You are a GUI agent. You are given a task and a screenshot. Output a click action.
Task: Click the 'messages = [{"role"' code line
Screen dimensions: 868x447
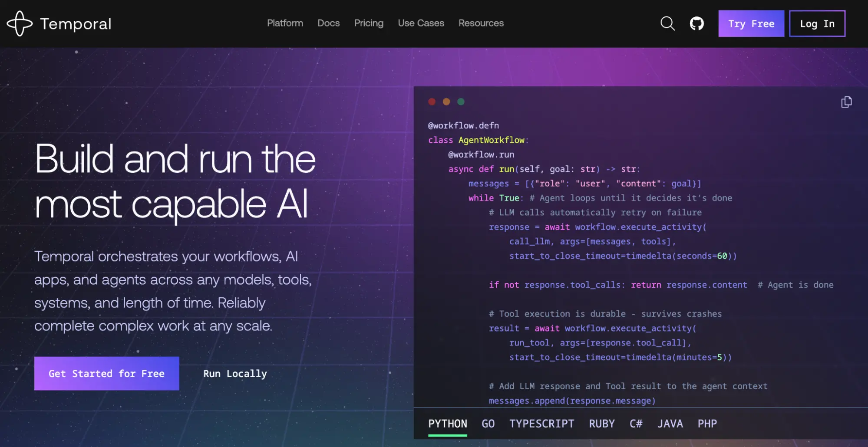click(585, 184)
